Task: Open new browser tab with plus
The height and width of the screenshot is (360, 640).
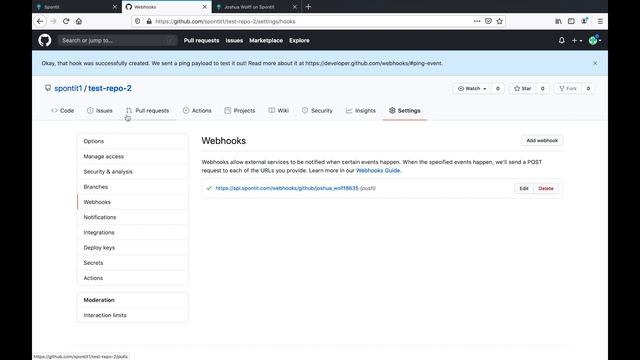Action: tap(308, 7)
